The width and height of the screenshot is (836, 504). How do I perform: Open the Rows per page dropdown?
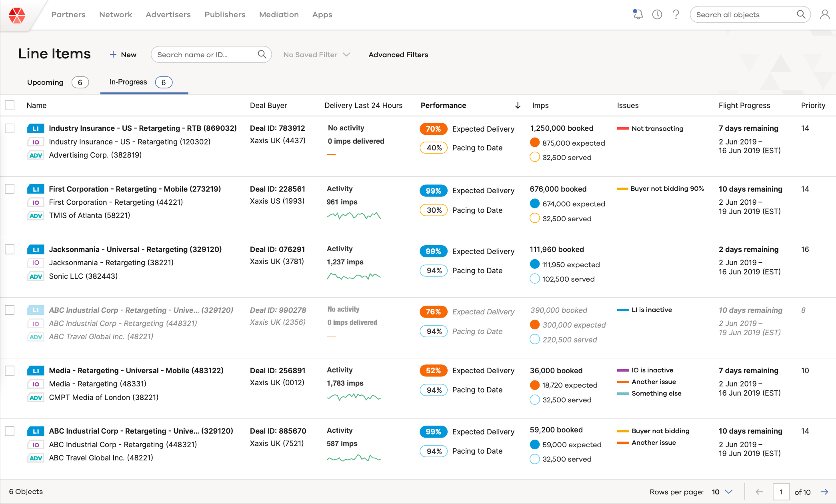(722, 492)
